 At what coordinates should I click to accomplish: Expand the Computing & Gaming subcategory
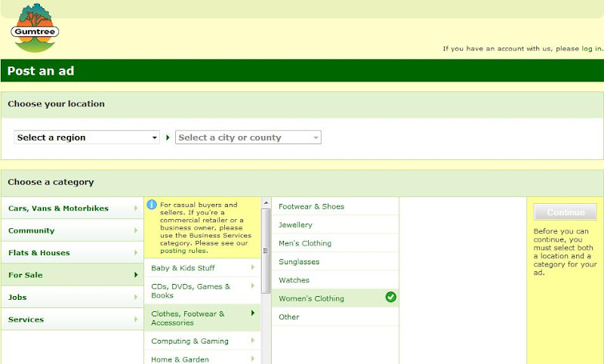pos(202,341)
